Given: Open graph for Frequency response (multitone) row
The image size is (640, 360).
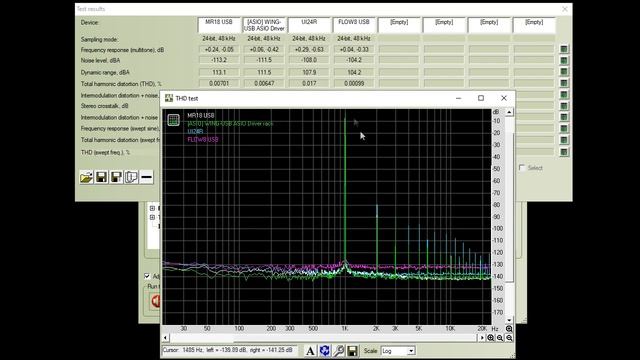Looking at the screenshot, I should (x=564, y=49).
